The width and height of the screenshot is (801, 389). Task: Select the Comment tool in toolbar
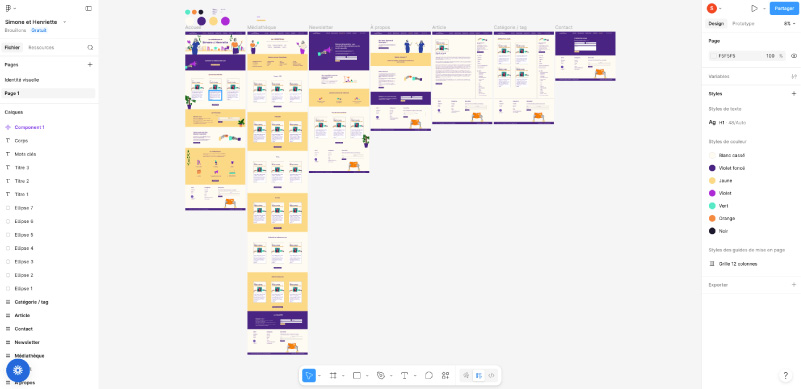pos(429,375)
